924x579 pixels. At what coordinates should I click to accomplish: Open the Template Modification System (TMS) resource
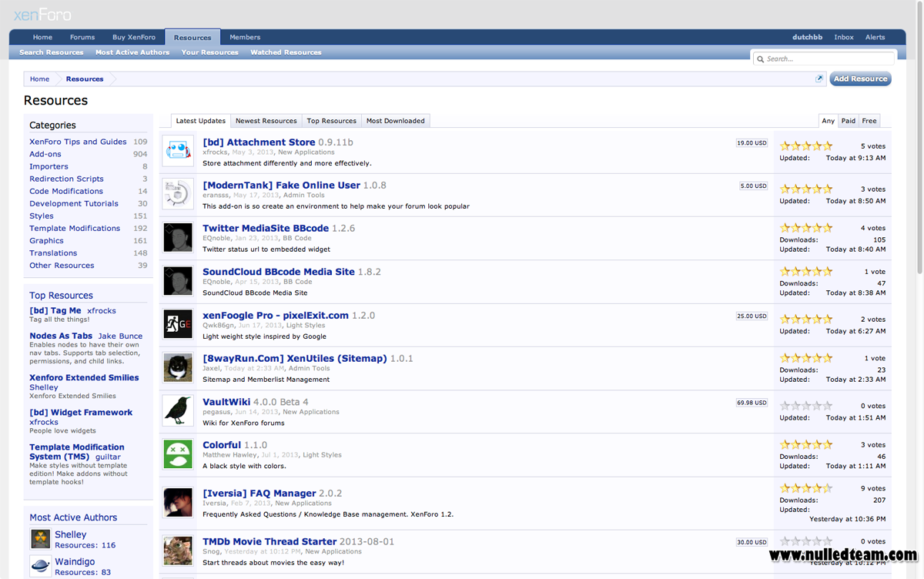pos(77,452)
